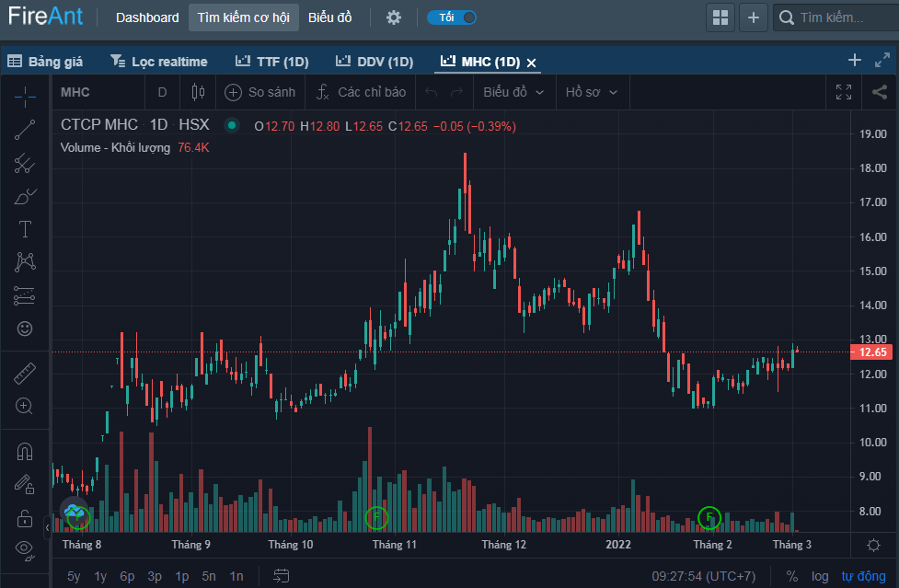Activate the zoom in tool
899x588 pixels.
[25, 406]
